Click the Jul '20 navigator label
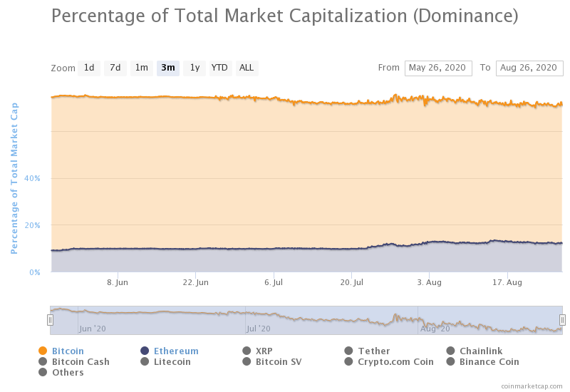Image resolution: width=570 pixels, height=392 pixels. 259,329
